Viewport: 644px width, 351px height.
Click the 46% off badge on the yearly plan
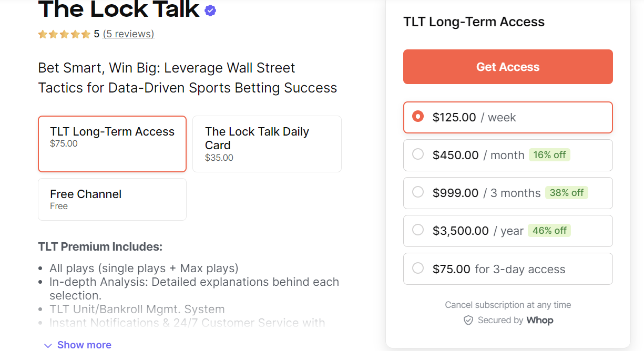[x=549, y=231]
